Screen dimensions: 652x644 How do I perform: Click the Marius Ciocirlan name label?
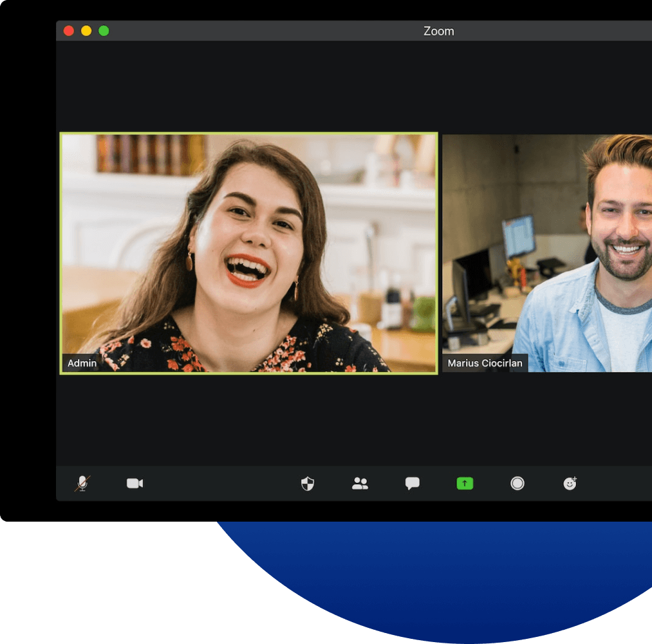click(x=485, y=363)
